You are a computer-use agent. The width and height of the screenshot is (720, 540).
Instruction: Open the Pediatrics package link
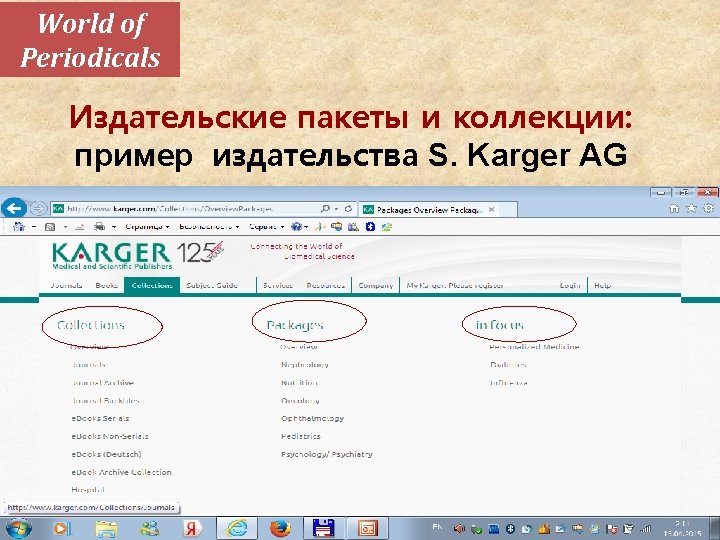click(301, 436)
